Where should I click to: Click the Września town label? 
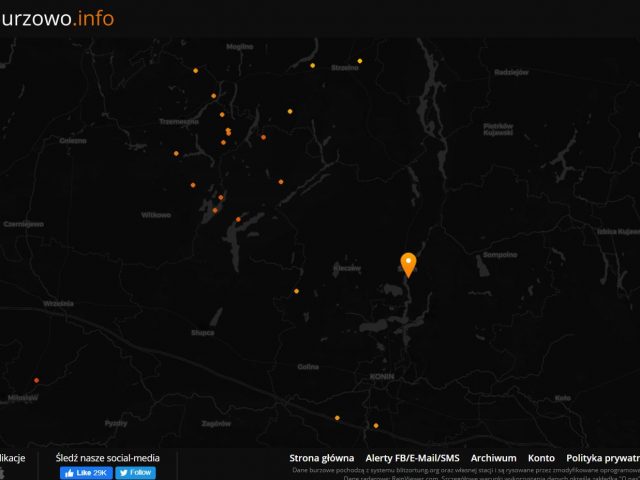[x=59, y=302]
